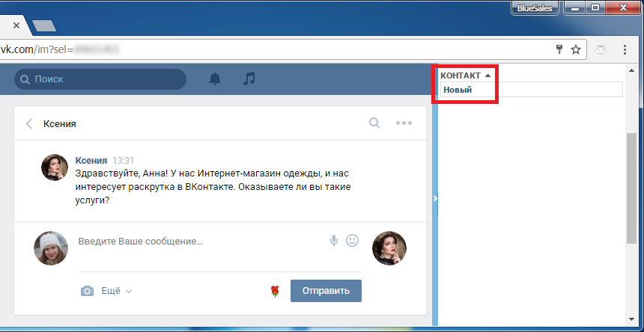Expand the КОНТАКТ section header

[x=465, y=76]
